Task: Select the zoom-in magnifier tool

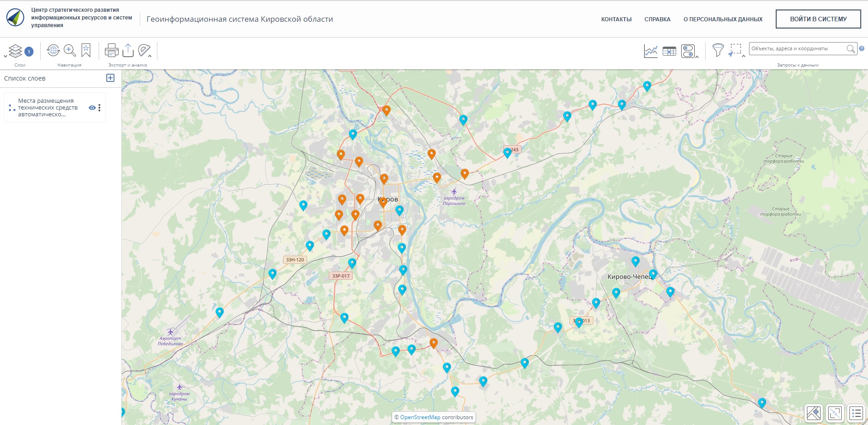Action: coord(70,50)
